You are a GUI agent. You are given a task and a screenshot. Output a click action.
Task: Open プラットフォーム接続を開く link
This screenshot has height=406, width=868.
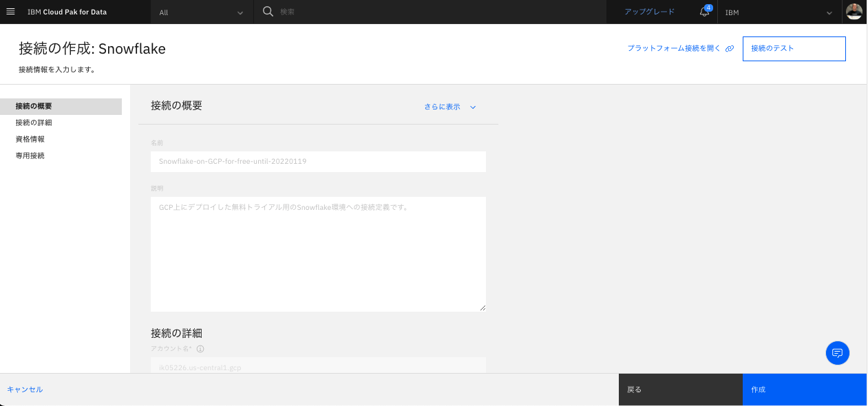[x=673, y=49]
